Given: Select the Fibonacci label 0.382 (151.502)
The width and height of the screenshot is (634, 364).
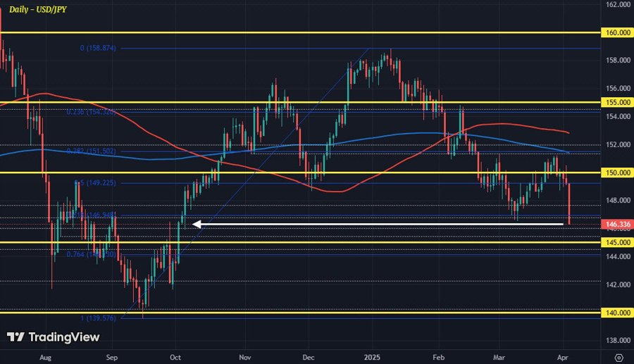Looking at the screenshot, I should click(92, 151).
